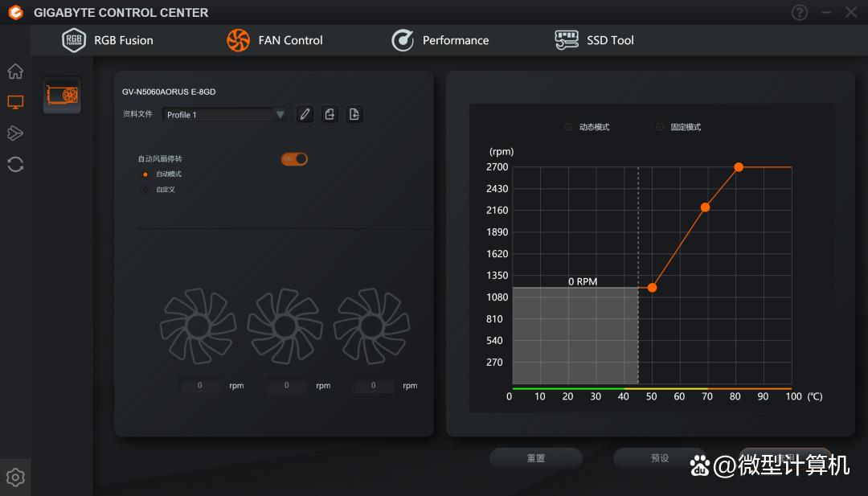Click the first fan rpm value field

click(x=200, y=385)
